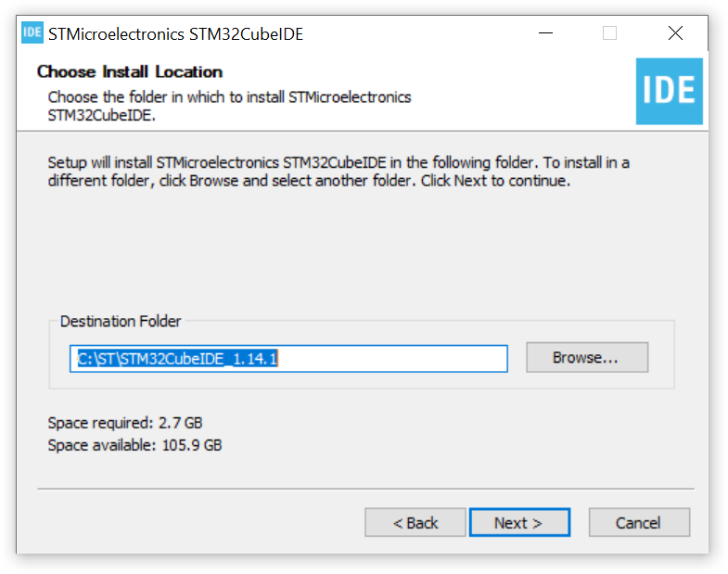
Task: Click the 'STMicroelectronics STM32CubeIDE' window title
Action: (175, 34)
